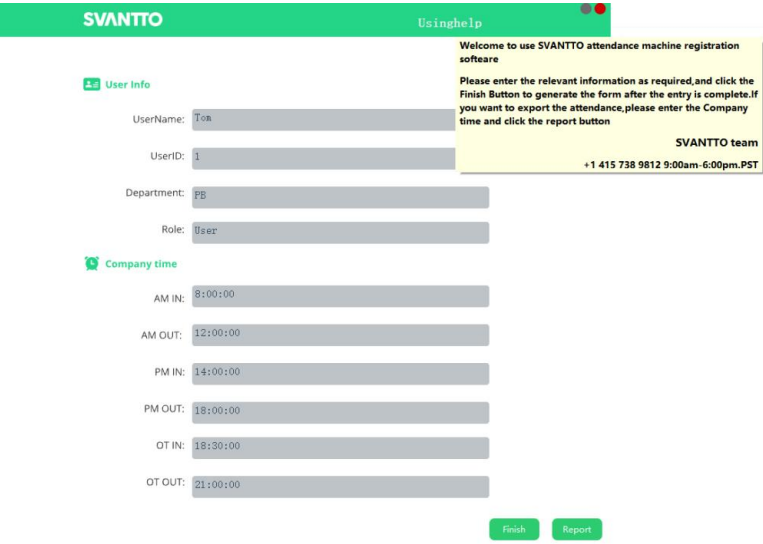Click the User Info card icon

click(x=91, y=84)
